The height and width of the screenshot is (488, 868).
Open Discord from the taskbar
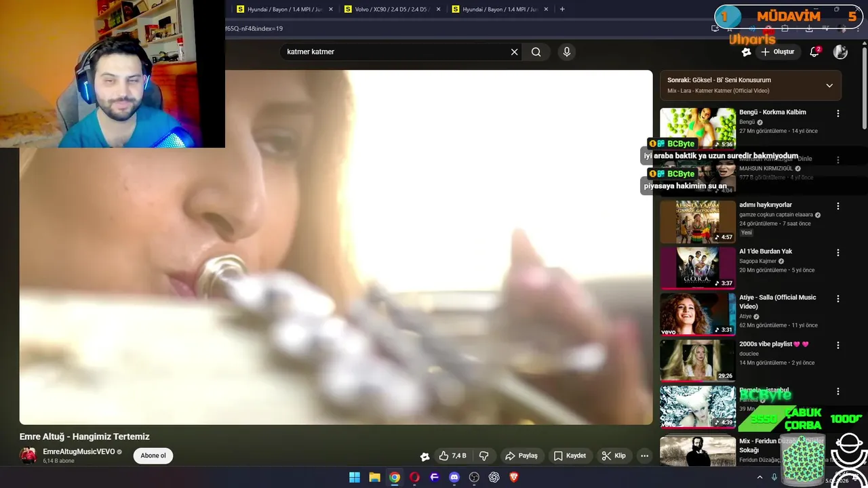[454, 477]
